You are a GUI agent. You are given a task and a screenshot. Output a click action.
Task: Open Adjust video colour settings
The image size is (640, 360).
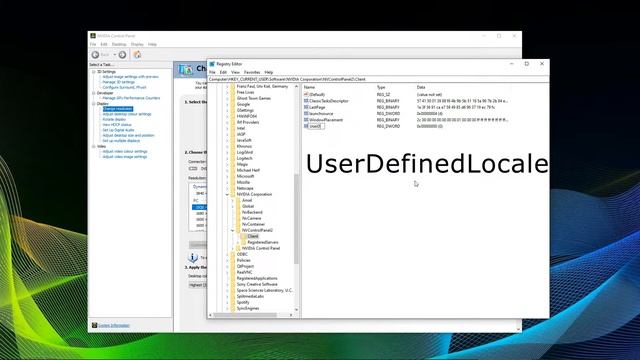pyautogui.click(x=124, y=151)
